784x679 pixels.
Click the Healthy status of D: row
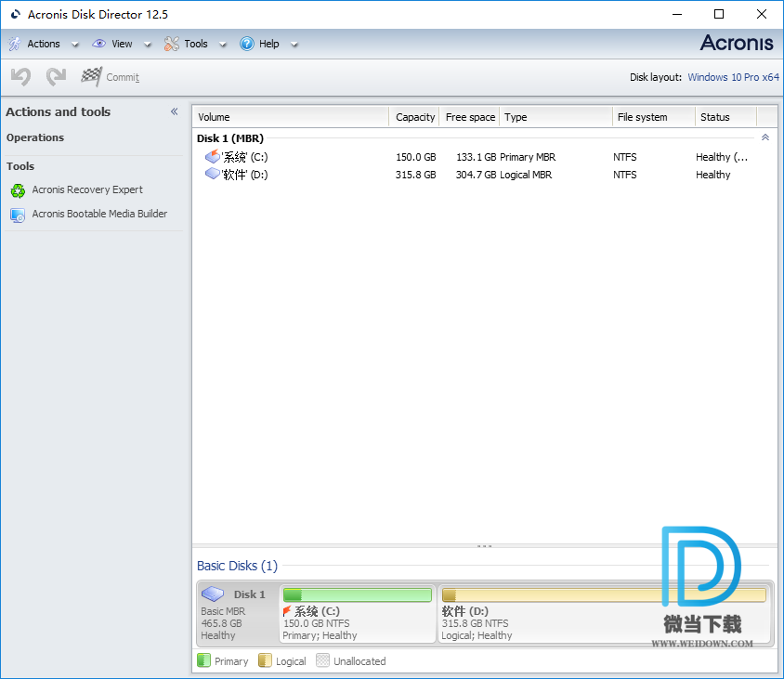pyautogui.click(x=713, y=175)
